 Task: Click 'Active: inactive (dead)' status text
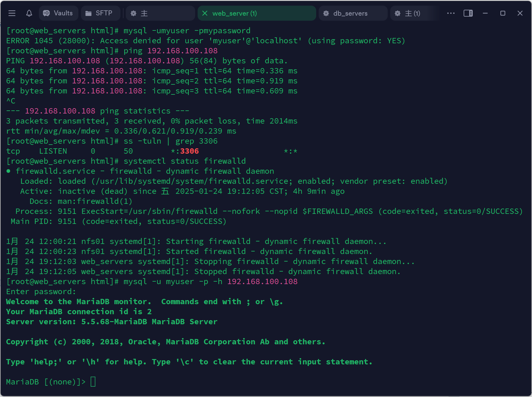coord(74,191)
